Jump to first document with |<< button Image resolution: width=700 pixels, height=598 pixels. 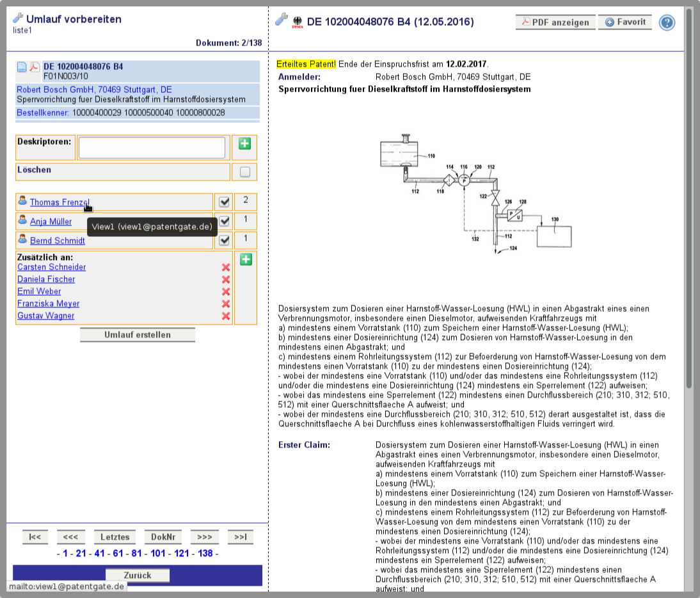point(35,537)
